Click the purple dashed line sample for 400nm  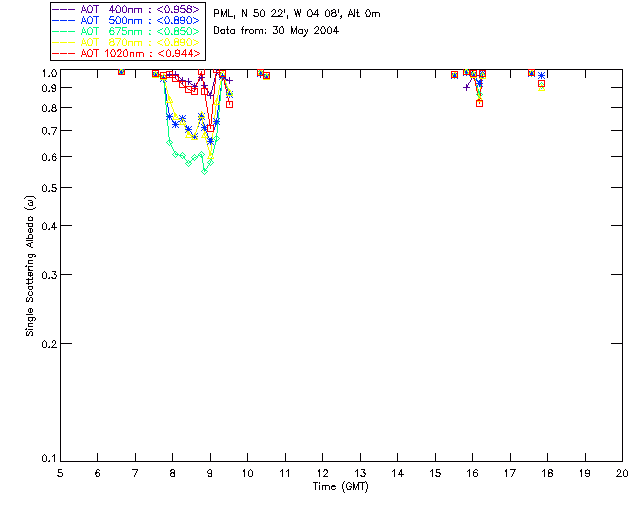[64, 9]
